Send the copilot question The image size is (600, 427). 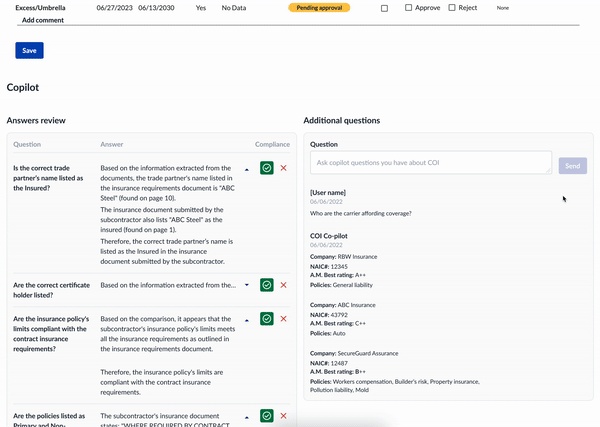point(572,166)
